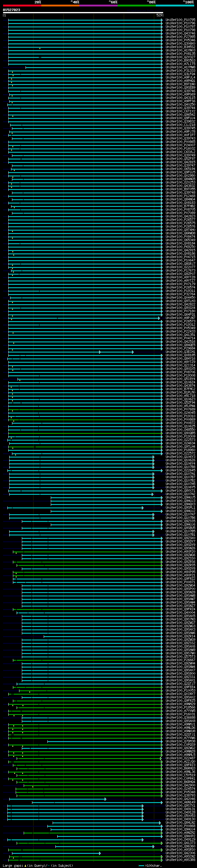Open hit UniRef100_Q42900

tap(180, 785)
